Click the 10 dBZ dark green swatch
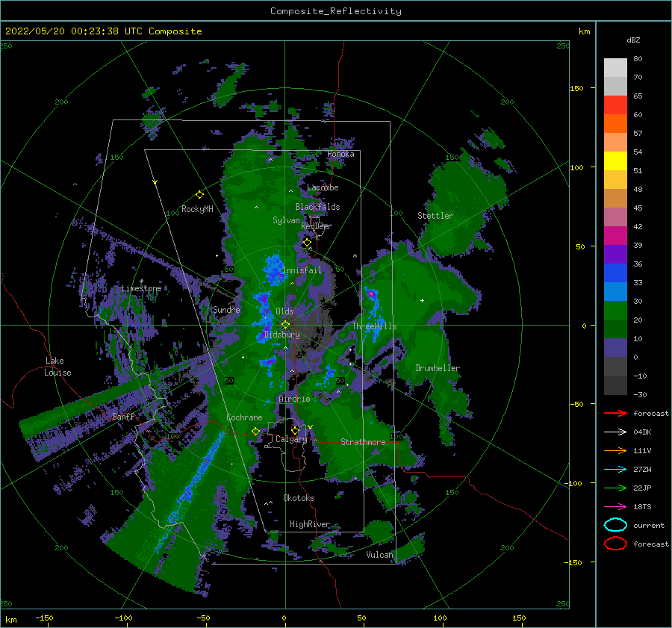 tap(615, 329)
